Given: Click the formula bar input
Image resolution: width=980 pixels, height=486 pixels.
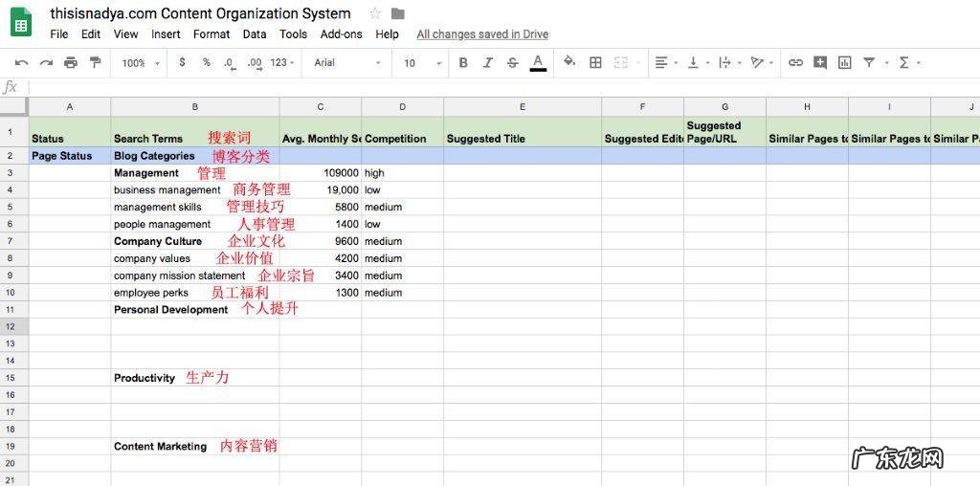Looking at the screenshot, I should 503,87.
